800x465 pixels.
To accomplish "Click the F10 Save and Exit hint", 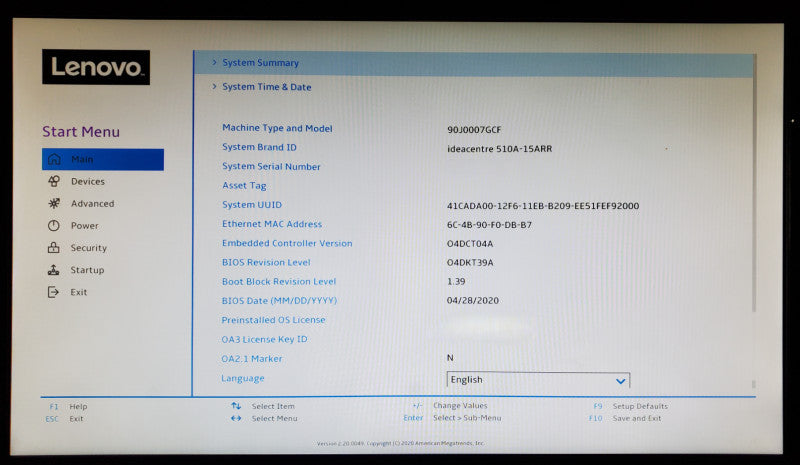I will click(x=625, y=418).
